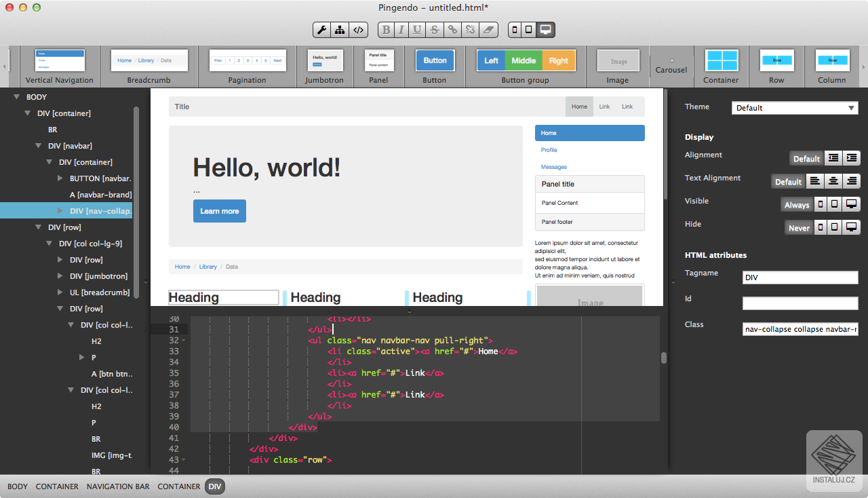Click the Learn more button in preview
Image resolution: width=868 pixels, height=498 pixels.
219,211
